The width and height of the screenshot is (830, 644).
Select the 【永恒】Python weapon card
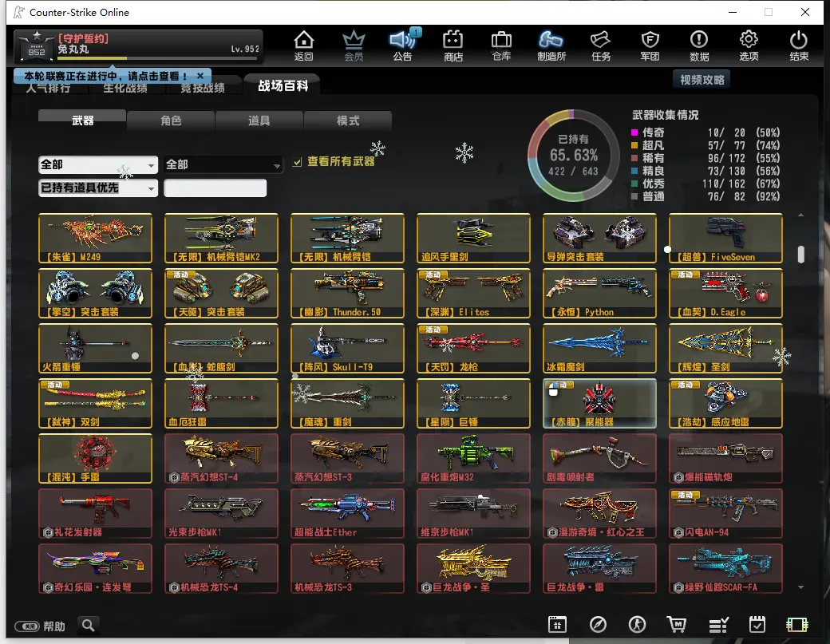pos(599,293)
